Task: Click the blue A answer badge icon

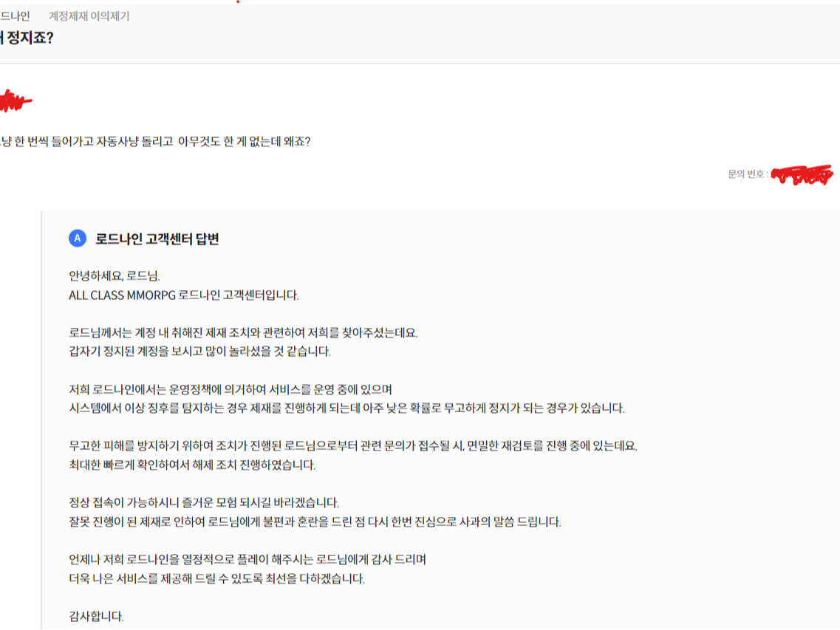Action: [78, 239]
